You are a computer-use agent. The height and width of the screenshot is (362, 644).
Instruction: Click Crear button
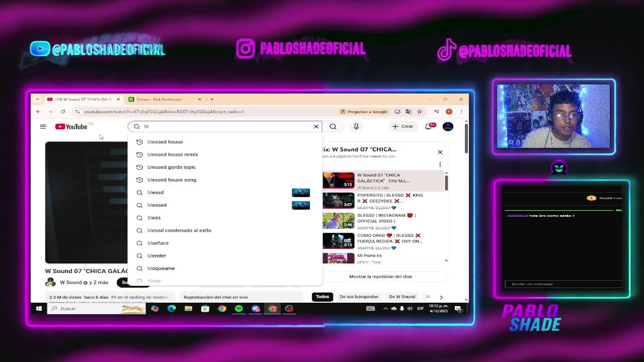(x=403, y=127)
